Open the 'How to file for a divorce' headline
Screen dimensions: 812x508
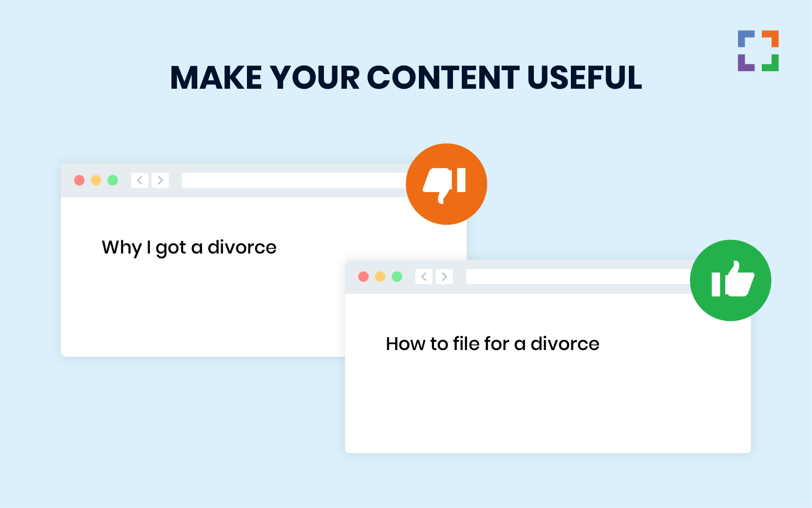[492, 344]
